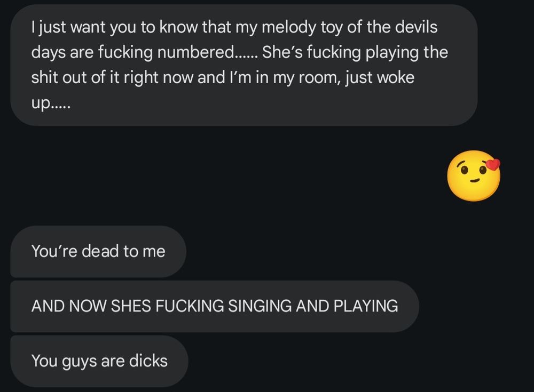Click the left eye of the emoji face
Viewport: 534px width, 392px height.
[464, 170]
